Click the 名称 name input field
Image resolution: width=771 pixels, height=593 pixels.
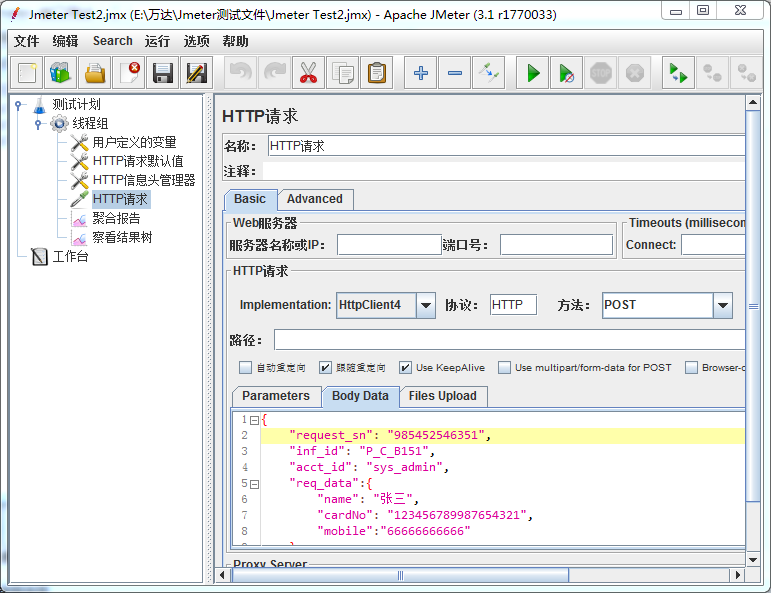(506, 146)
